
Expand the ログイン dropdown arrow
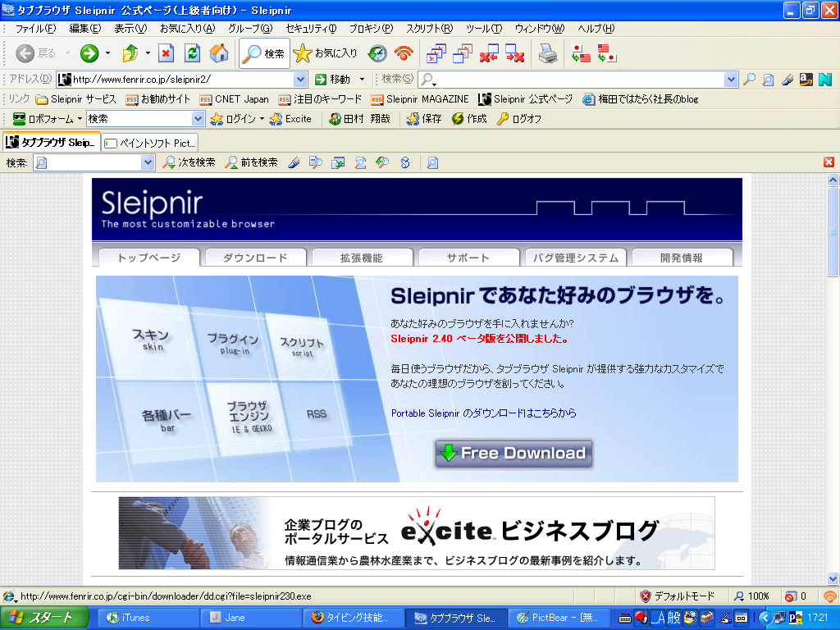[x=262, y=119]
